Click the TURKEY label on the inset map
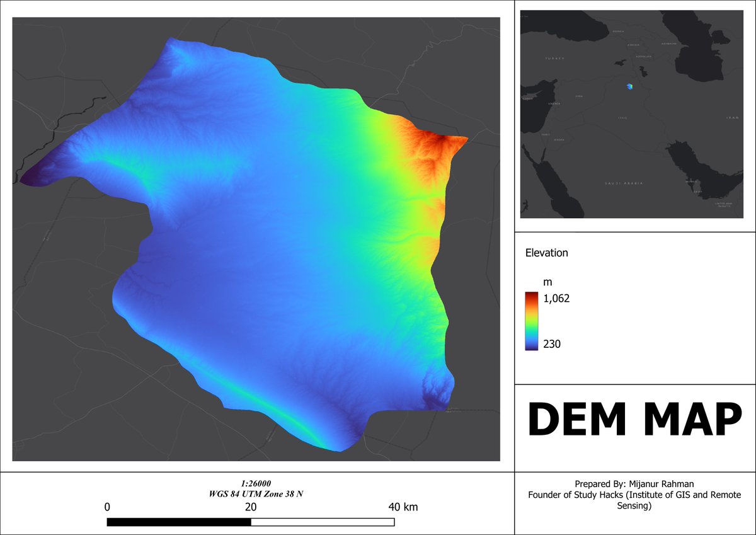The height and width of the screenshot is (535, 756). [553, 58]
